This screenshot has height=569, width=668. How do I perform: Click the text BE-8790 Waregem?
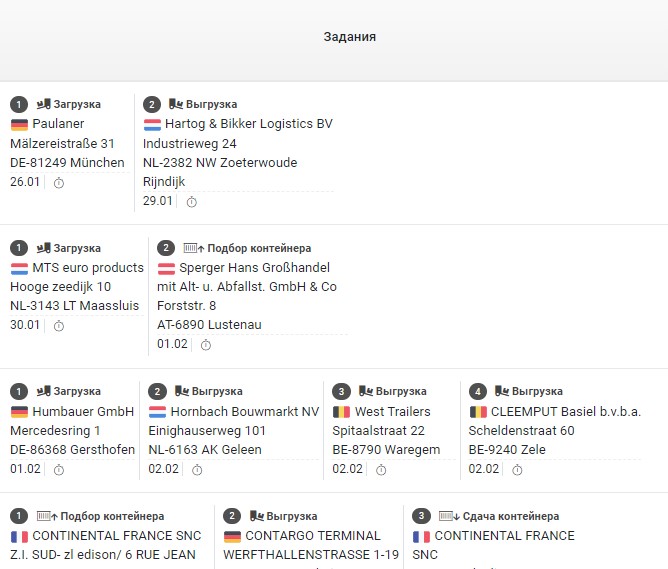(x=386, y=450)
